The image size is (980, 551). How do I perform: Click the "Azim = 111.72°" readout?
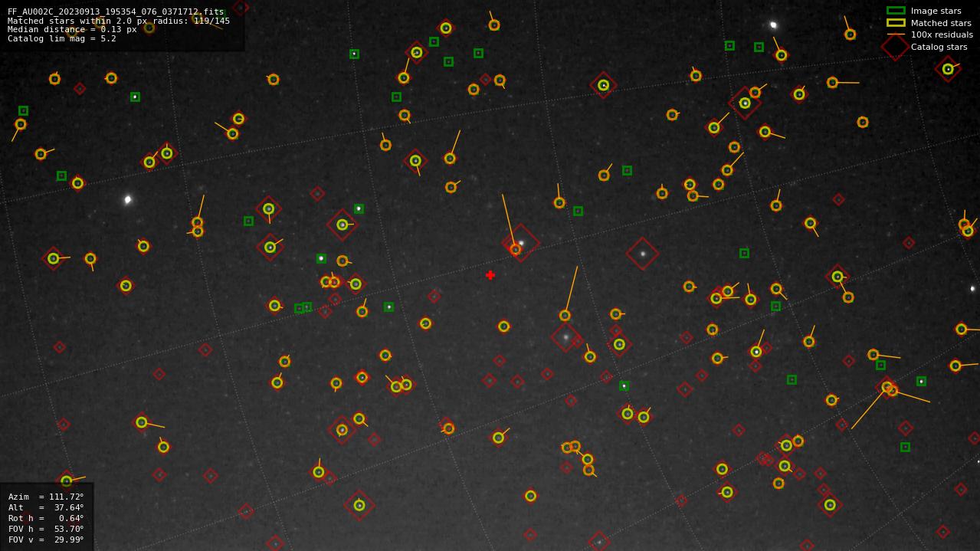tap(46, 497)
